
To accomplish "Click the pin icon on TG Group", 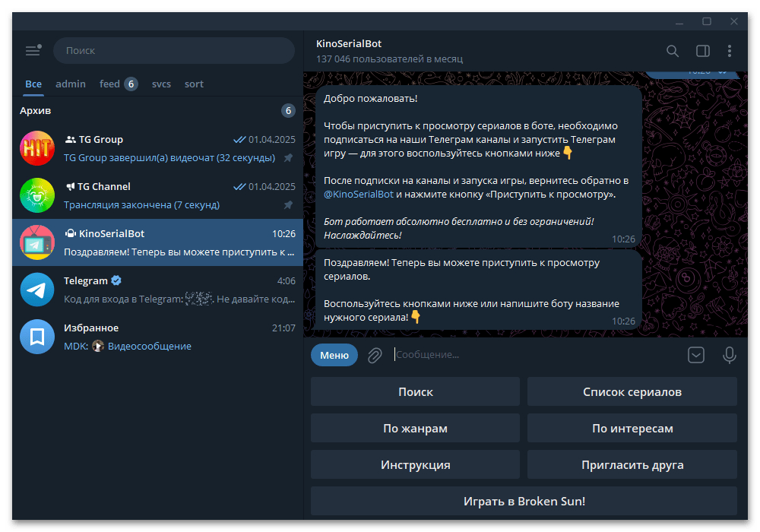I will click(x=288, y=158).
